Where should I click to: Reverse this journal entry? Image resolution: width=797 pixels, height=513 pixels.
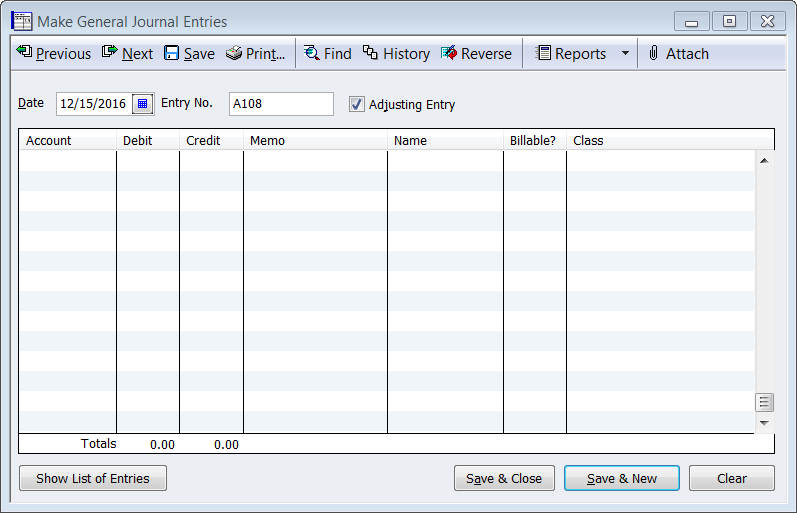click(x=476, y=54)
